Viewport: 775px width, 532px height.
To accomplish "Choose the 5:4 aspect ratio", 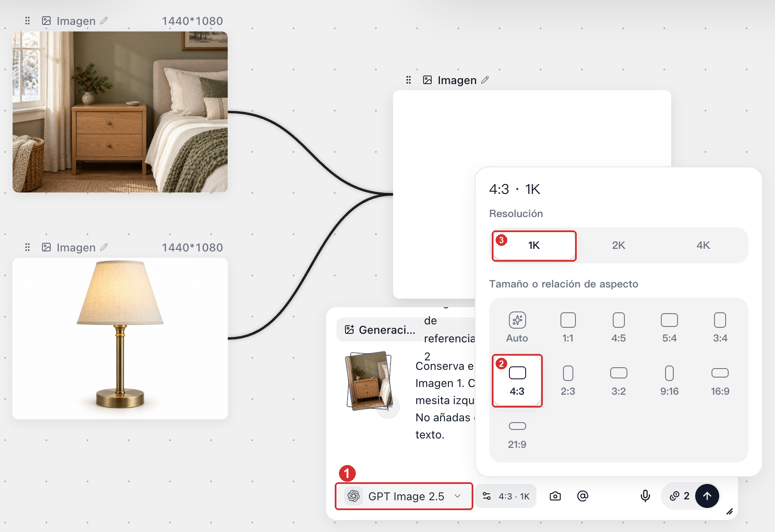I will [x=669, y=328].
